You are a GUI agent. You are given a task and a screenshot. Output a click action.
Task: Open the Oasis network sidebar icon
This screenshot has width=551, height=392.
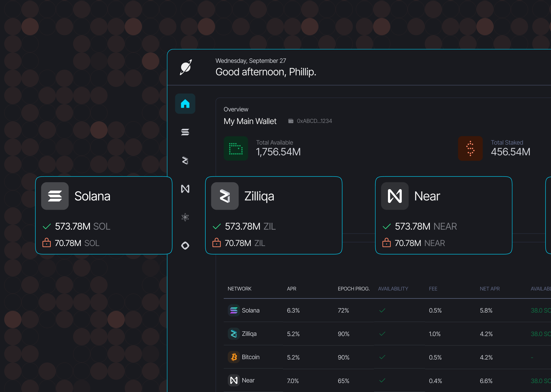click(185, 246)
